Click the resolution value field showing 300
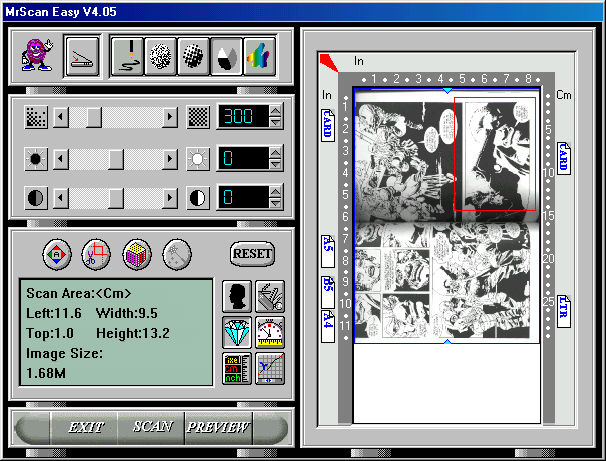 (x=244, y=116)
